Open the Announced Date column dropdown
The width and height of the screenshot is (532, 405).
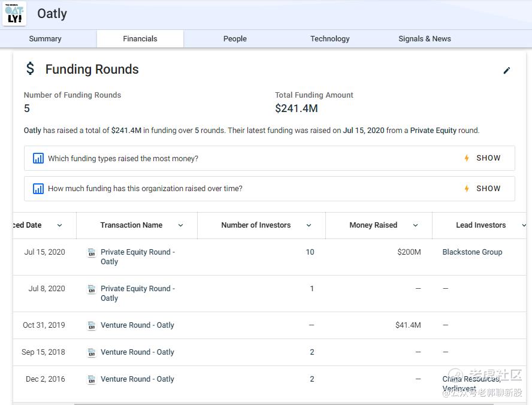tap(59, 225)
